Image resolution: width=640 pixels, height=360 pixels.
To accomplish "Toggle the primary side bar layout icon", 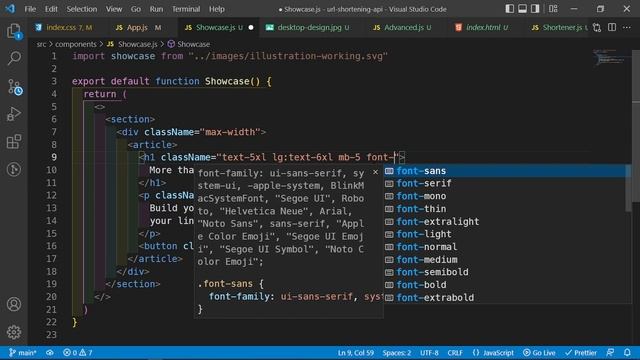I will [x=509, y=9].
